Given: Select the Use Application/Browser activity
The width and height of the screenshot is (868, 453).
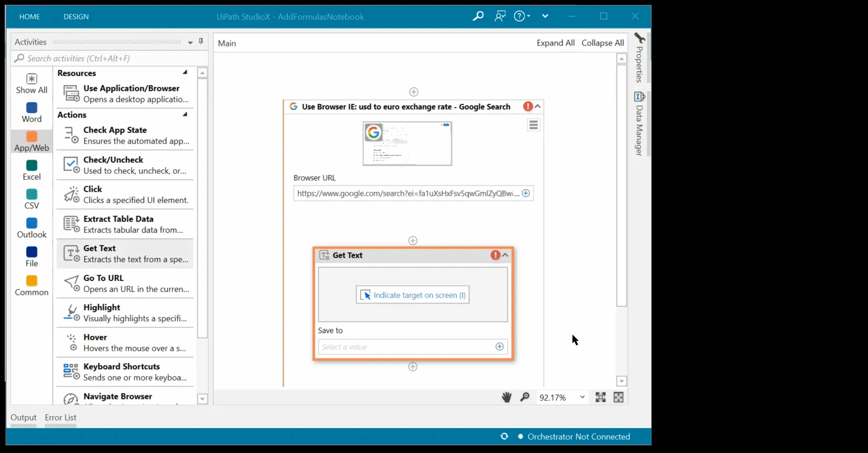Looking at the screenshot, I should point(125,93).
